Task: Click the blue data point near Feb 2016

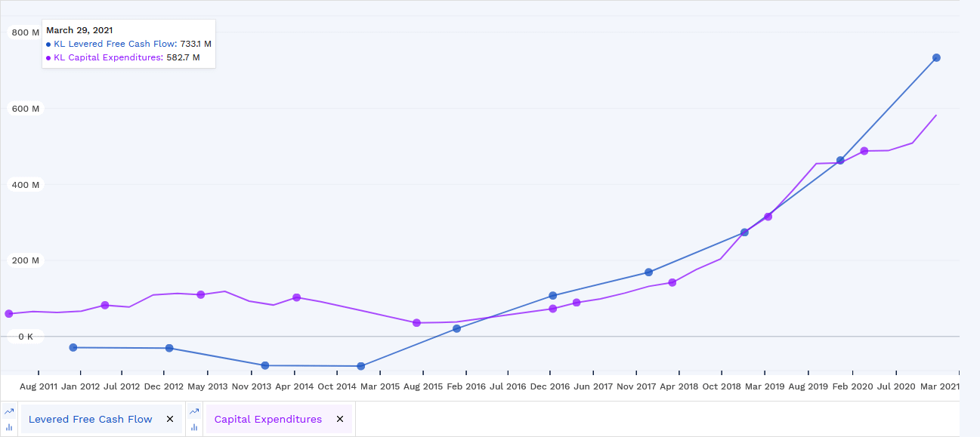Action: [456, 328]
